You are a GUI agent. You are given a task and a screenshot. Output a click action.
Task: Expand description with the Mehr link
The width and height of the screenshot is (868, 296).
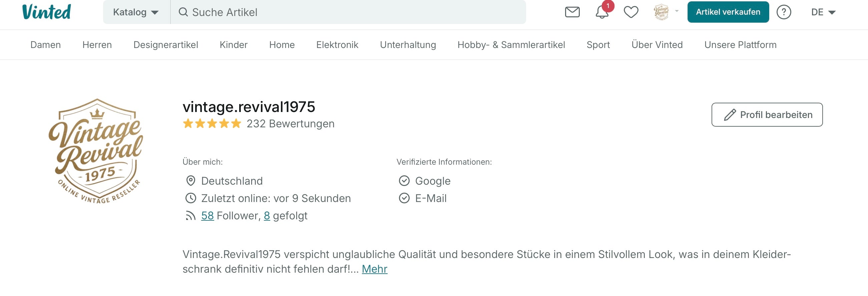pos(374,269)
